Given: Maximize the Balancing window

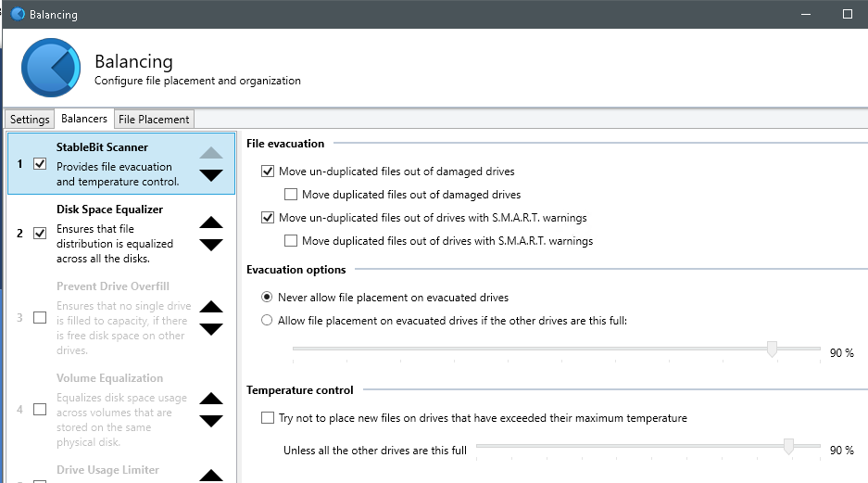Looking at the screenshot, I should (x=848, y=14).
